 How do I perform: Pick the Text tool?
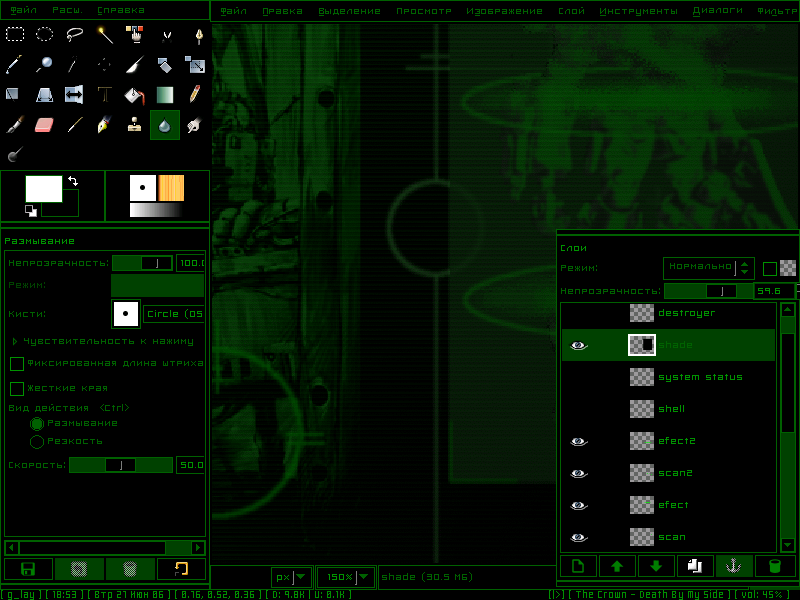105,95
